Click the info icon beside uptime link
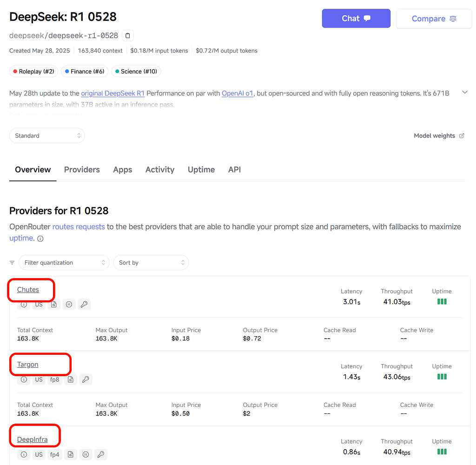 [40, 239]
